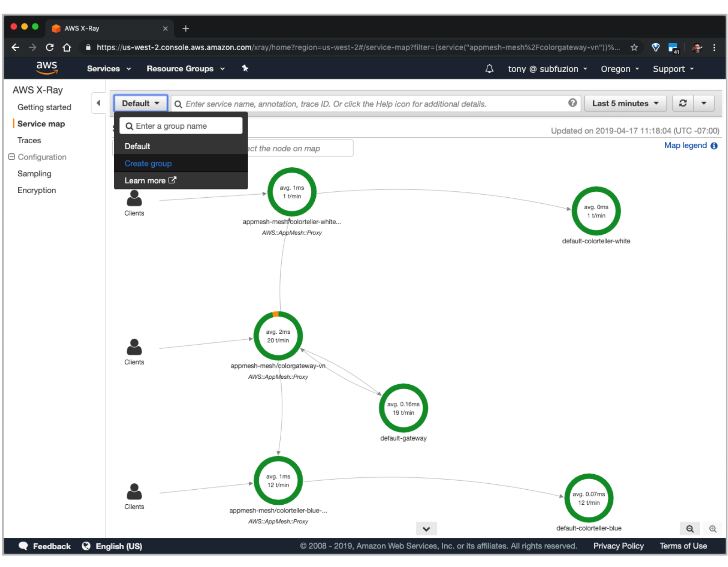The width and height of the screenshot is (728, 567).
Task: Reload the page with refresh icon
Action: click(x=50, y=47)
